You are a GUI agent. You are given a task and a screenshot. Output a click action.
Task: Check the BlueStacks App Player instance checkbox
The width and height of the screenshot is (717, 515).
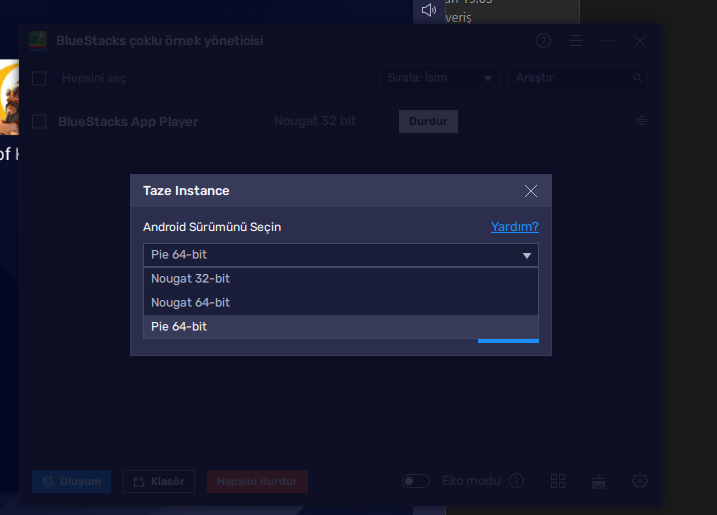click(x=39, y=122)
